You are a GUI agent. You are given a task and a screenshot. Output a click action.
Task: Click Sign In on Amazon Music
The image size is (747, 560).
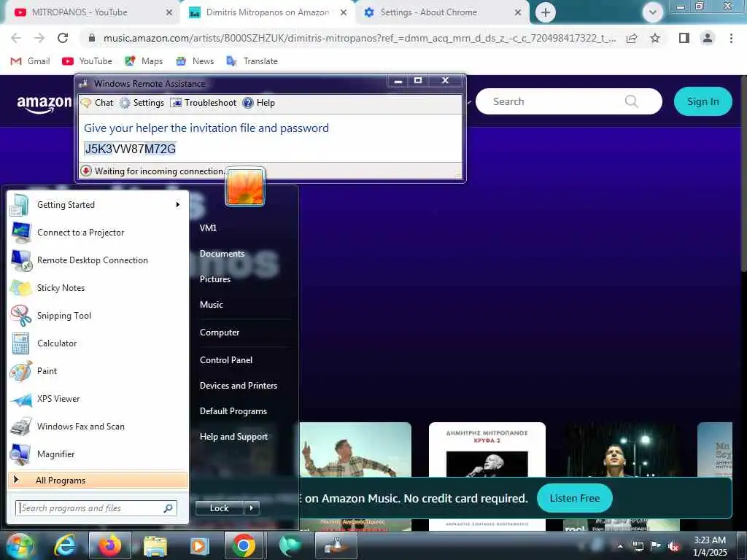click(x=703, y=101)
